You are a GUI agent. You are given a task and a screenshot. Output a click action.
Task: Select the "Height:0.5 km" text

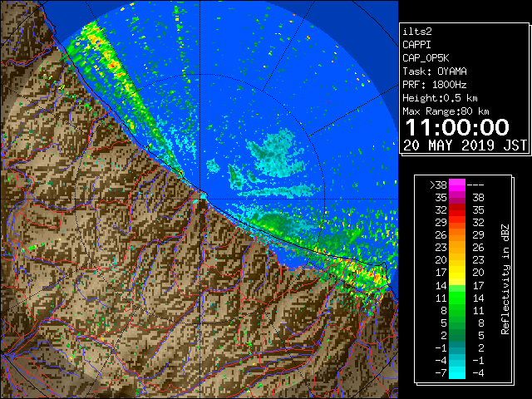(x=440, y=98)
